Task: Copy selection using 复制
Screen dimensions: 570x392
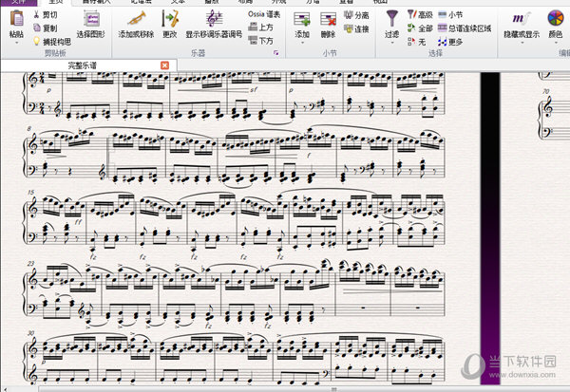Action: 45,28
